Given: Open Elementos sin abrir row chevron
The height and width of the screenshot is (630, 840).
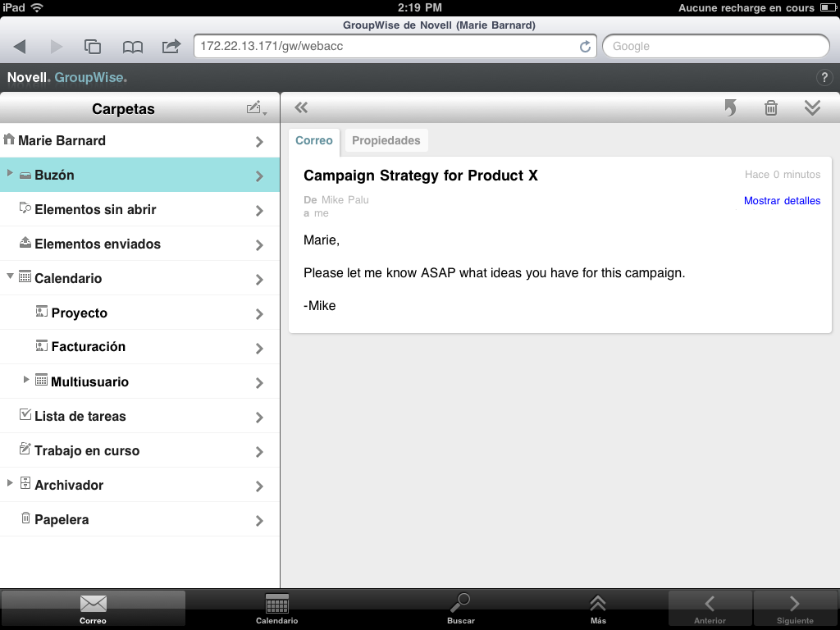Looking at the screenshot, I should pos(259,211).
